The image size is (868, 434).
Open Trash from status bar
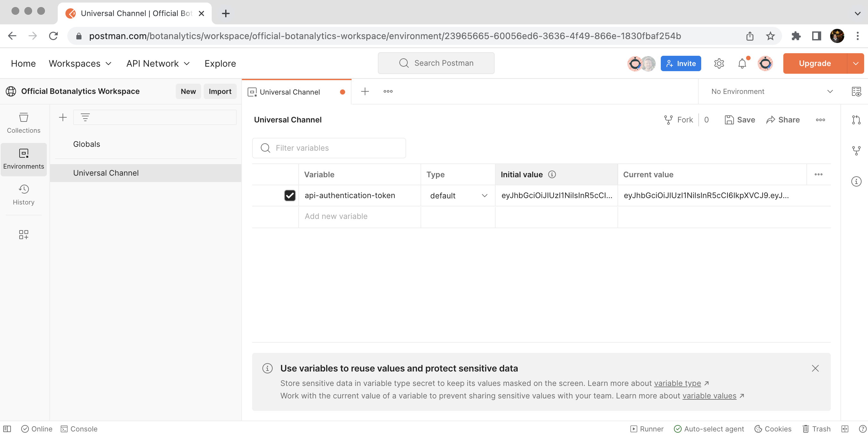click(x=816, y=429)
